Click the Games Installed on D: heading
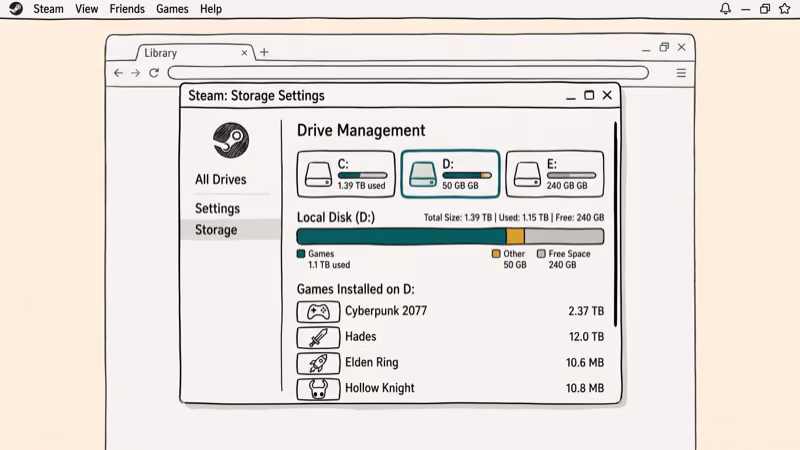 click(356, 289)
